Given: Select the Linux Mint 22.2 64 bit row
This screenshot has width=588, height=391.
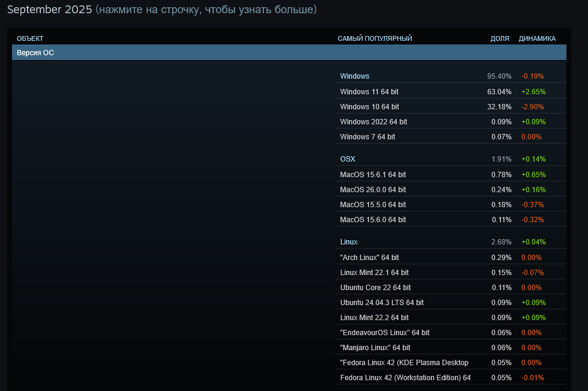Looking at the screenshot, I should 451,318.
